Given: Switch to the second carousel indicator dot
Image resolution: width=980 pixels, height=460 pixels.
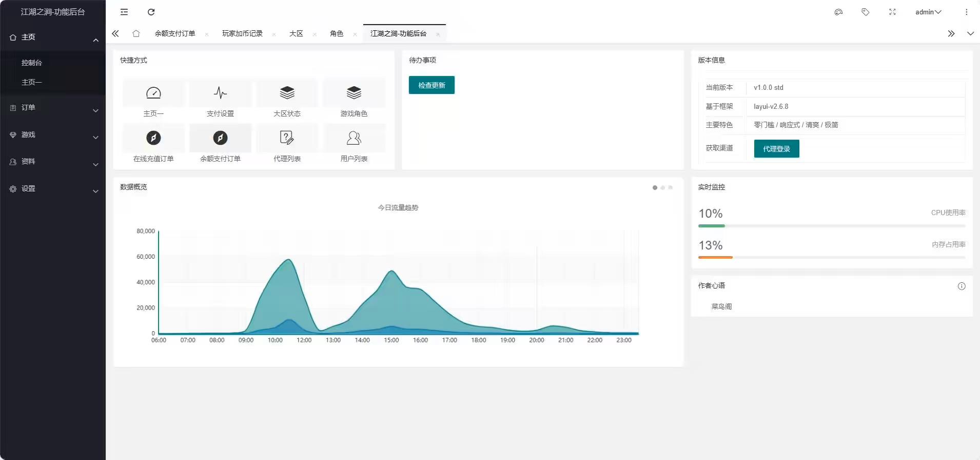Looking at the screenshot, I should coord(662,188).
